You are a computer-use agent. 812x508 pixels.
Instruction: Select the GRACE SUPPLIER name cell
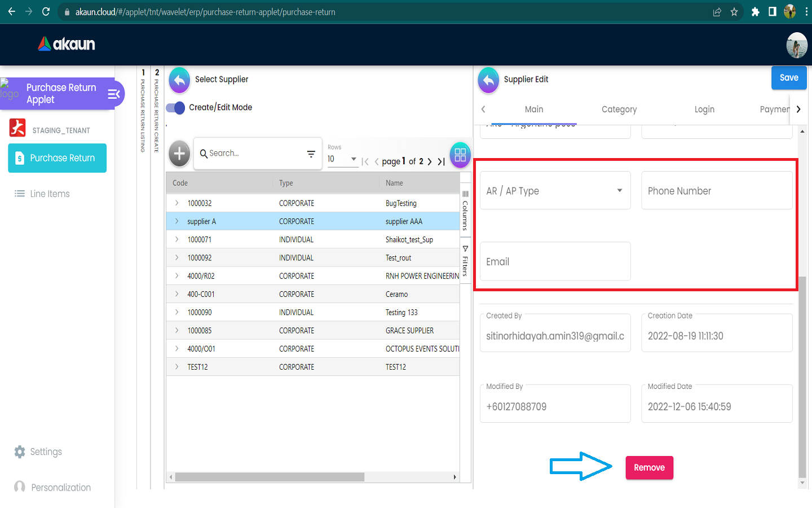(410, 330)
